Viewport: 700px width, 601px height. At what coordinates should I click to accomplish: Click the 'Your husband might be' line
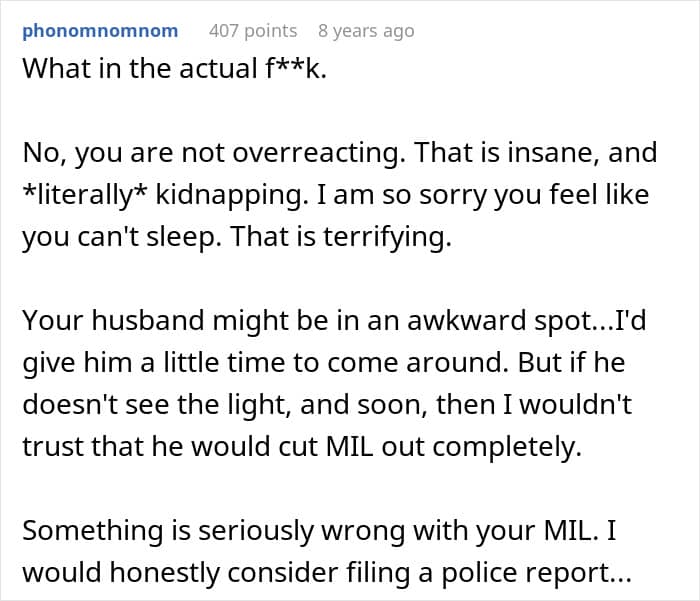[334, 321]
